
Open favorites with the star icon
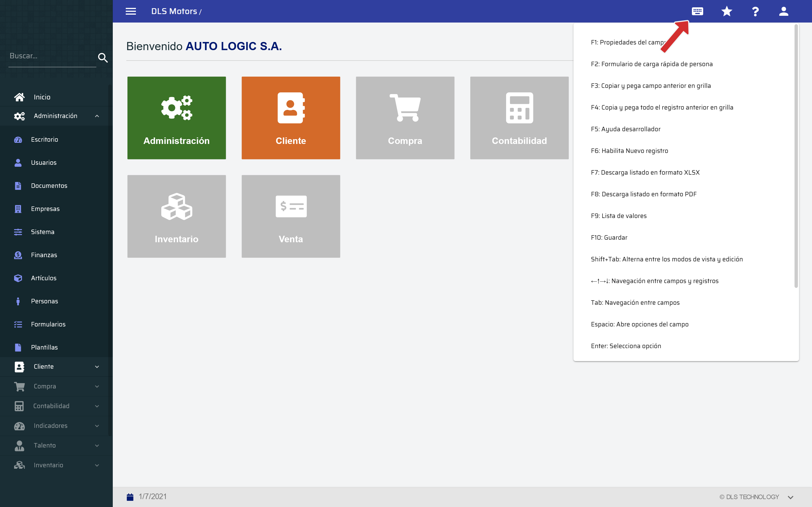tap(727, 11)
